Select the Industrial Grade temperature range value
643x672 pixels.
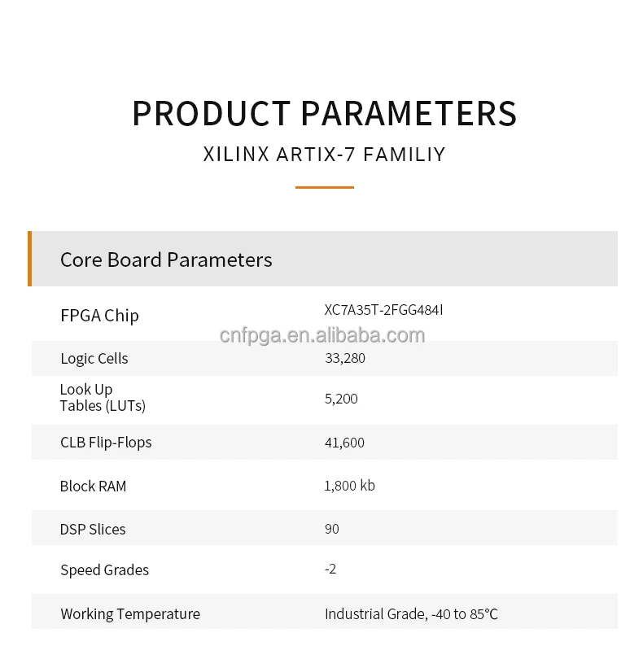(411, 614)
